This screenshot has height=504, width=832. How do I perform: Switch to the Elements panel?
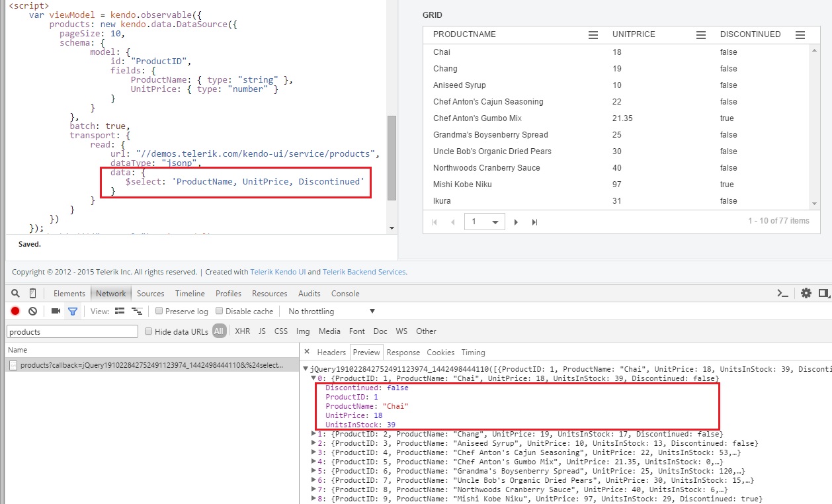69,293
